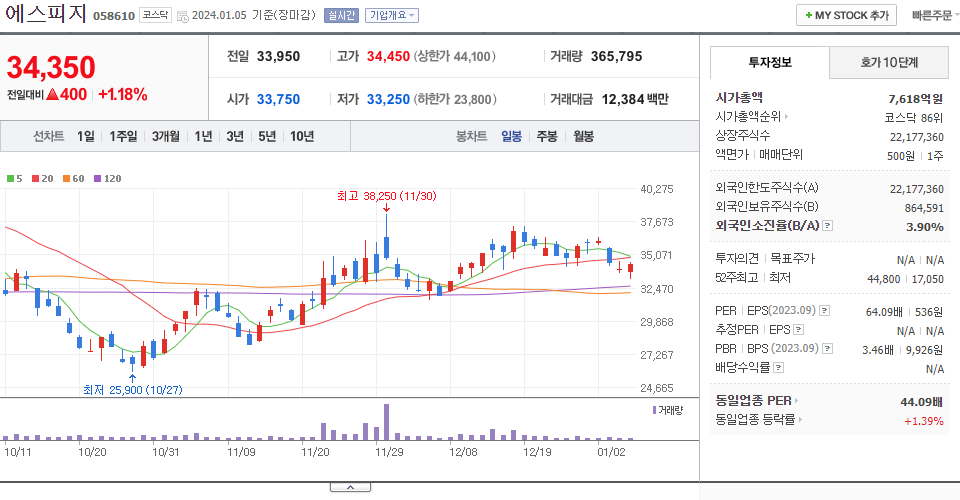This screenshot has width=960, height=500.
Task: Select the 10년 line chart period
Action: click(302, 136)
